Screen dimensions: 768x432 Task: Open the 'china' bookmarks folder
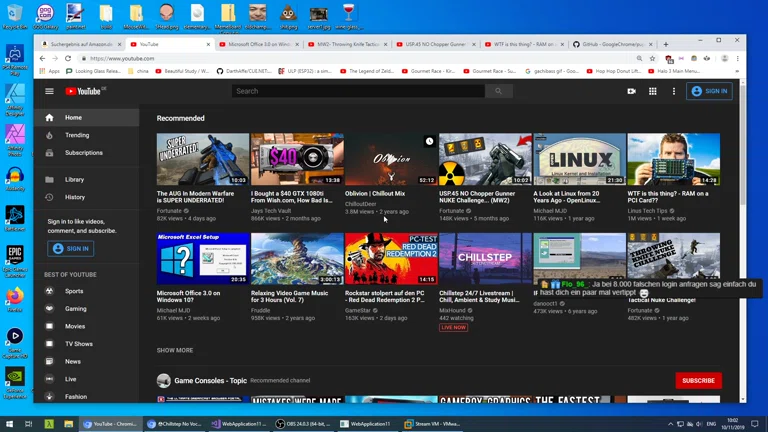pyautogui.click(x=138, y=71)
